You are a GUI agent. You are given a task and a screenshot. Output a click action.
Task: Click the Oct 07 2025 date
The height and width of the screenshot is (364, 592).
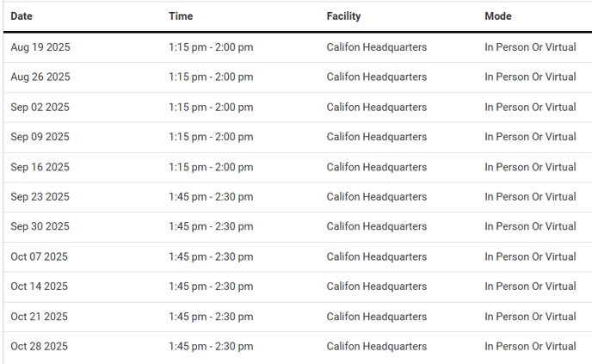point(40,256)
